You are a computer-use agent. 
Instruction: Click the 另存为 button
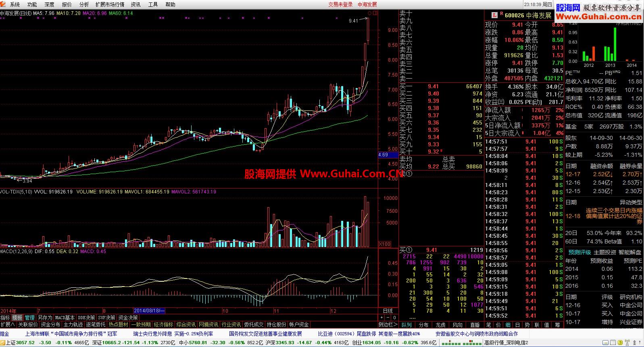(45, 318)
